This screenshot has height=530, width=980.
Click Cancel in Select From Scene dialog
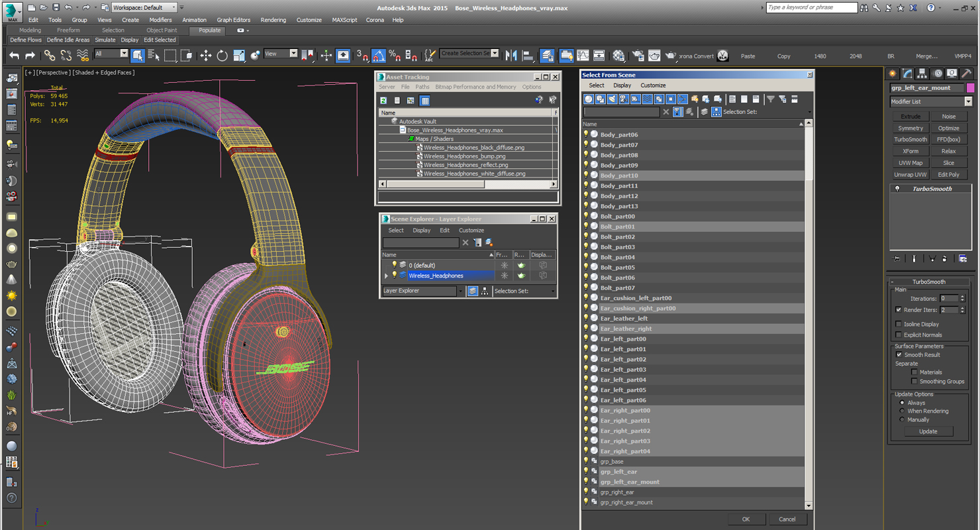coord(787,519)
